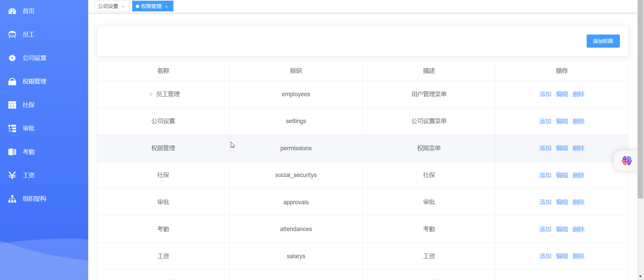Click the scrollbar down arrow

click(x=640, y=277)
